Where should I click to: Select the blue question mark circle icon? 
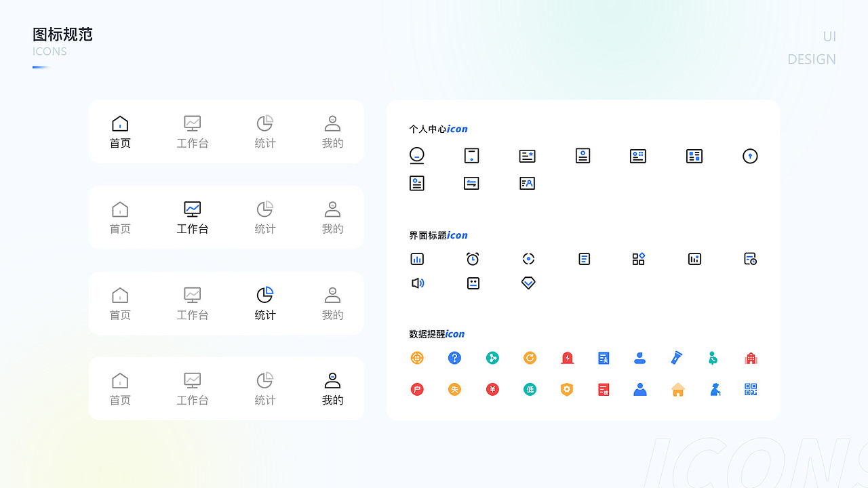(454, 358)
